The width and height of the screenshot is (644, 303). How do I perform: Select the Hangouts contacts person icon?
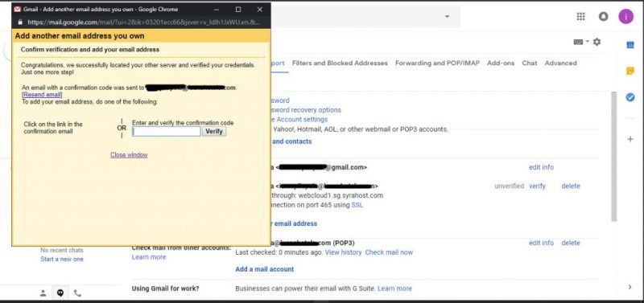43,293
